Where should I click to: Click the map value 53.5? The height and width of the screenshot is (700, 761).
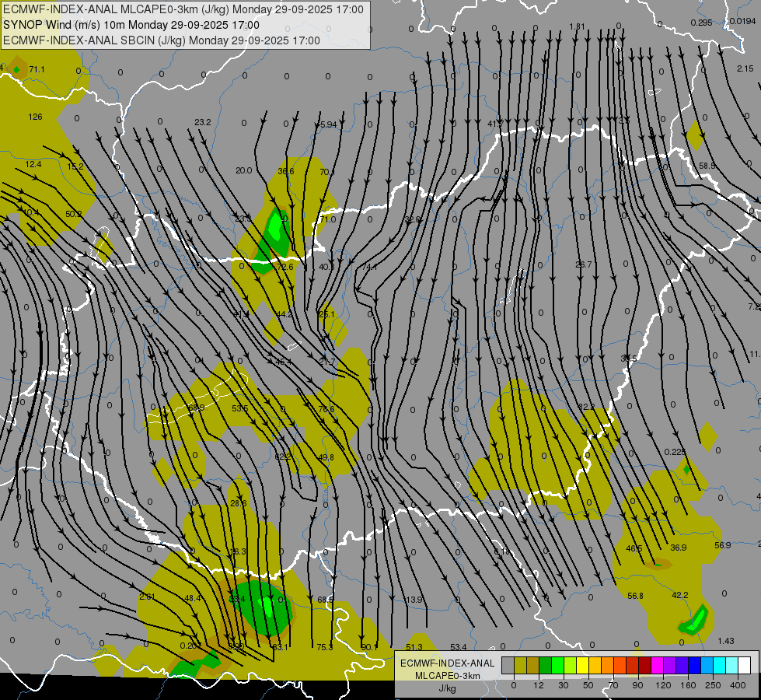240,408
